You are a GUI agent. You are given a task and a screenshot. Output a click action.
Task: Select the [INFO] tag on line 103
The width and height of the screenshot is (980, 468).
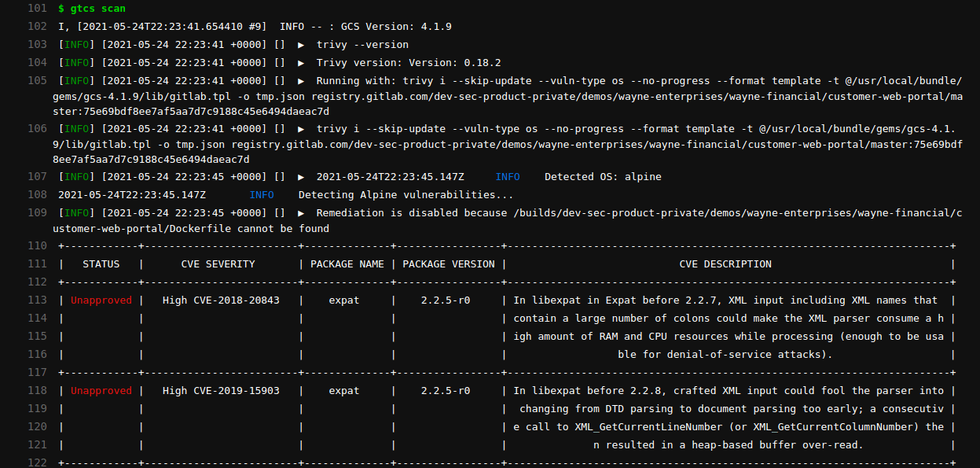point(76,44)
